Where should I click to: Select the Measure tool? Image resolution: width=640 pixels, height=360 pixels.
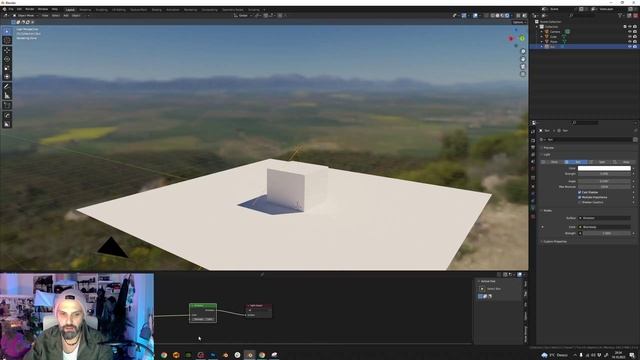(7, 96)
